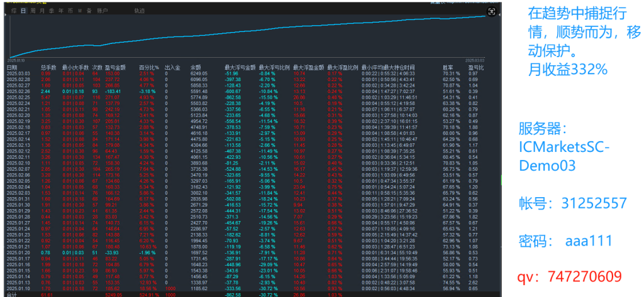This screenshot has width=644, height=297.
Task: Select the 2025.02.28 date row
Action: click(x=247, y=78)
